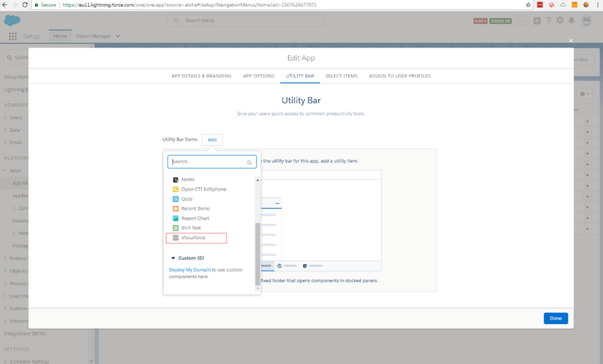Click the Done button
The width and height of the screenshot is (603, 364).
click(x=556, y=318)
